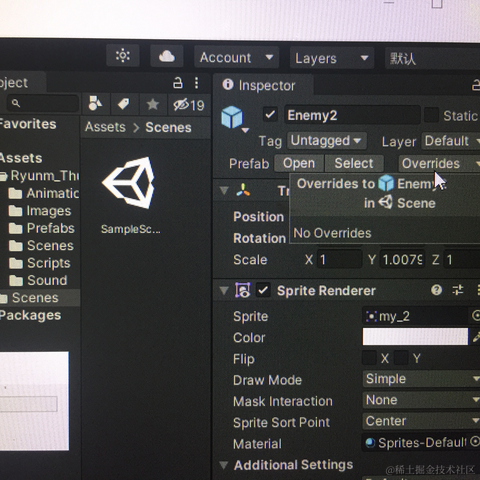Click the prefab Open button

pyautogui.click(x=299, y=163)
